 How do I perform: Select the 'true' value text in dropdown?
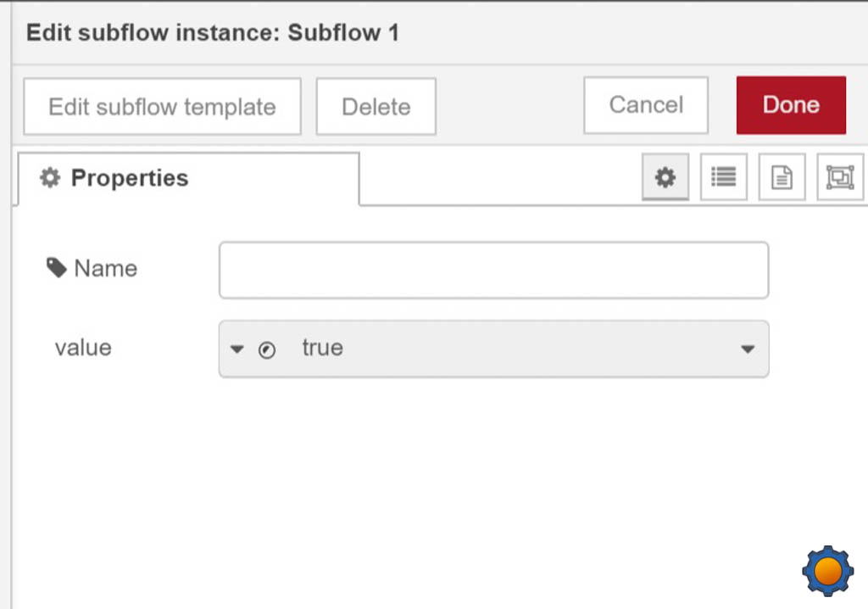322,348
